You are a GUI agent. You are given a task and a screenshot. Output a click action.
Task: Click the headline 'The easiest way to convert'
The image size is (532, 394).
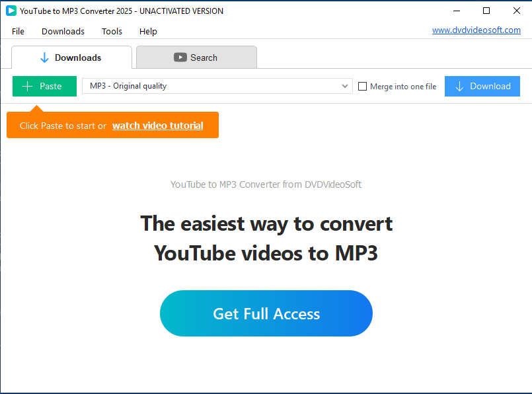(266, 224)
